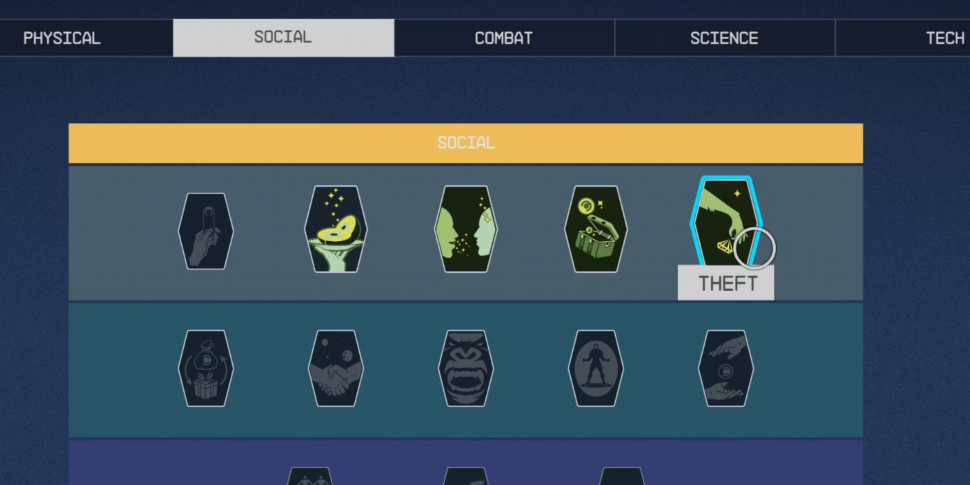Pick the standing figure in oval icon
Viewport: 970px width, 485px height.
[596, 368]
